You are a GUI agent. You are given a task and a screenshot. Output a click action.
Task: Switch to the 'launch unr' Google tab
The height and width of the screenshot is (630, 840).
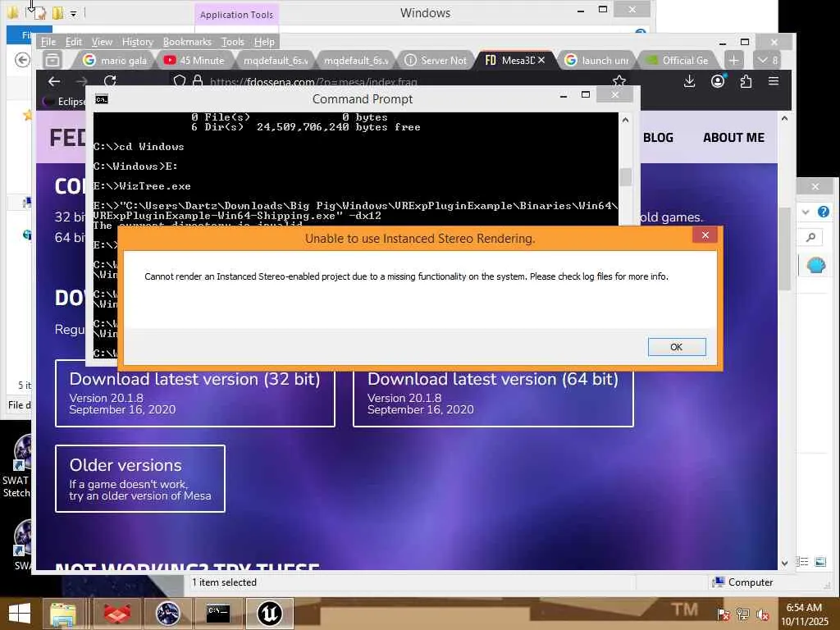597,60
